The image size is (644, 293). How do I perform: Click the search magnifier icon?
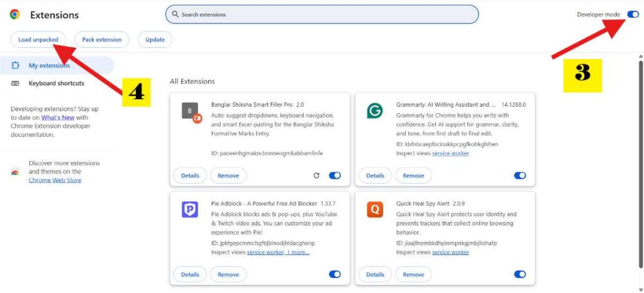point(175,14)
